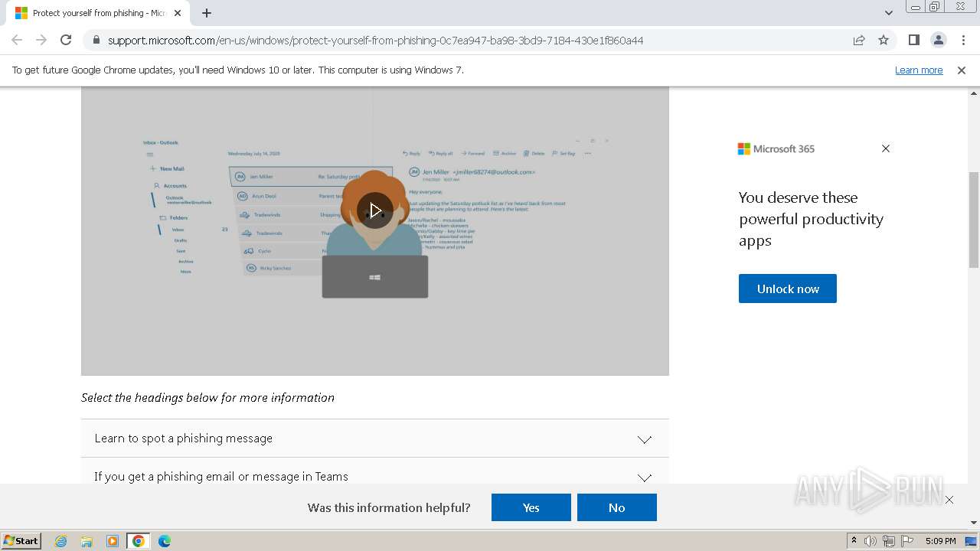Expand Learn to spot a phishing message

(375, 439)
